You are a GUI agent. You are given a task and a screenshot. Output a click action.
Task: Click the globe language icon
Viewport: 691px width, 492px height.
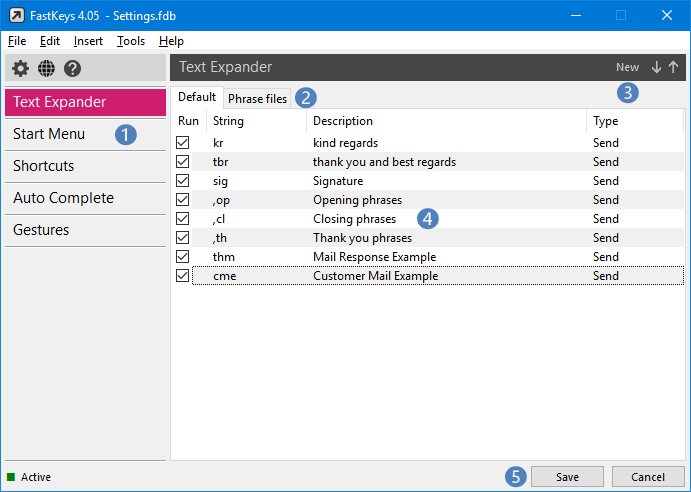46,68
